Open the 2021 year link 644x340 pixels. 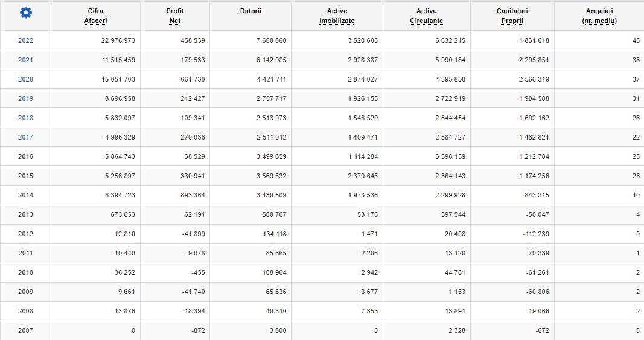click(25, 60)
